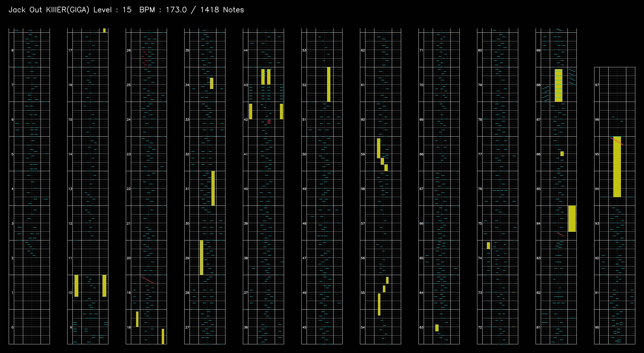Click the yellow note at the top of measure 17 column
Screen dimensions: 644x353
pyautogui.click(x=104, y=30)
